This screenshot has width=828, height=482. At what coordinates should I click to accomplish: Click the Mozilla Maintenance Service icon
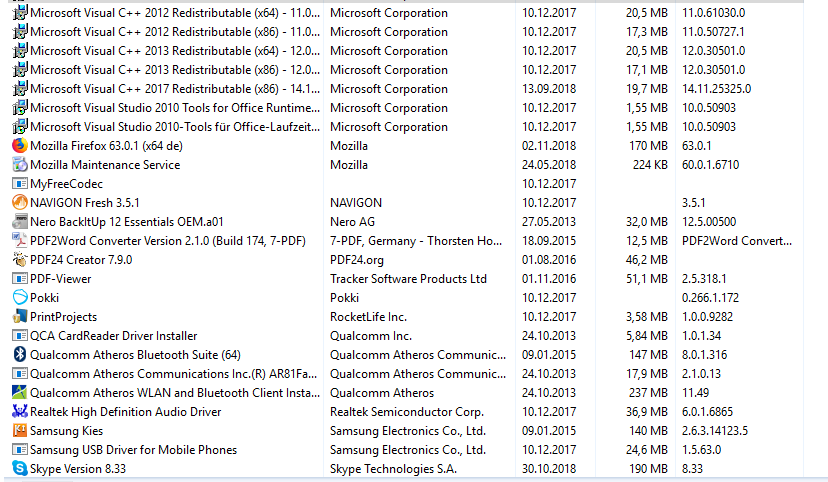[20, 165]
